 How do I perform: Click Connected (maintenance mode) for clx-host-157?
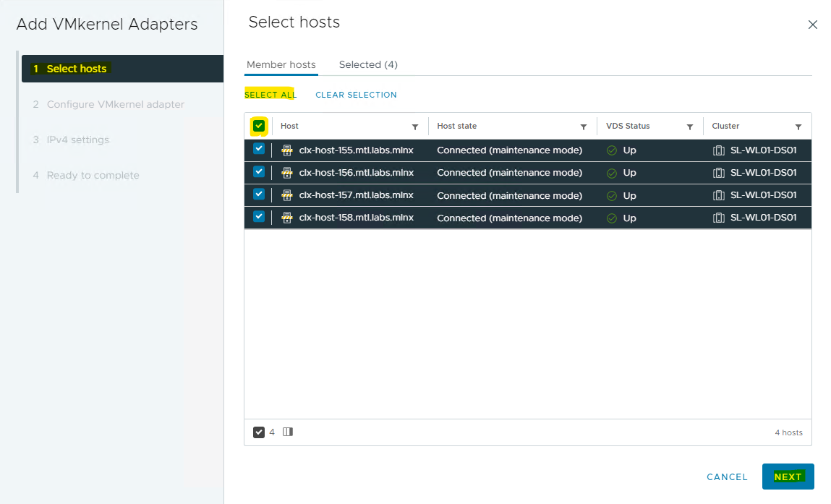click(509, 195)
